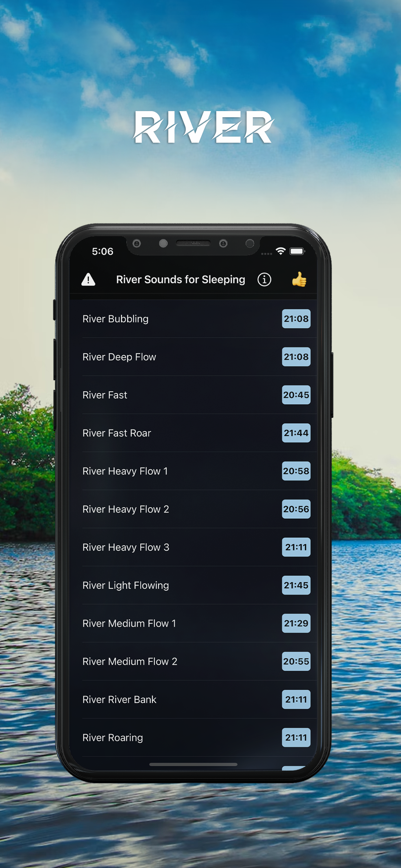Open River Light Flowing sound
Screen dimensions: 401x868
(193, 585)
